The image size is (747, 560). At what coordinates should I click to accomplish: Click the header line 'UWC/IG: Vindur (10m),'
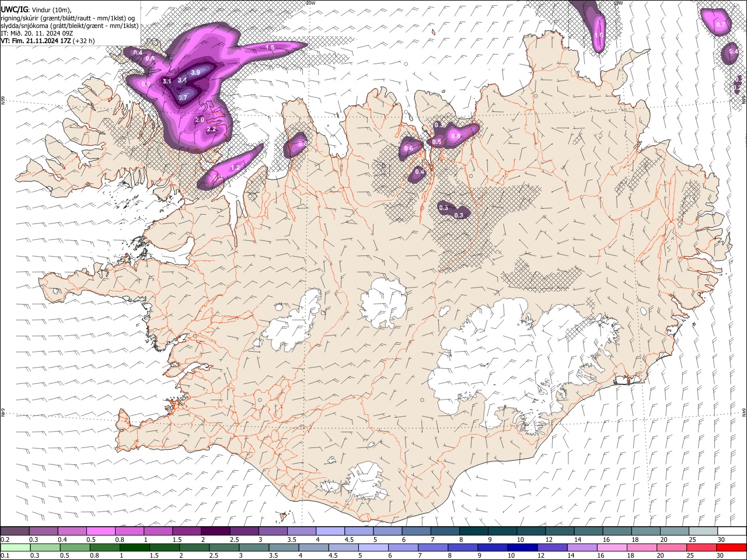(36, 9)
